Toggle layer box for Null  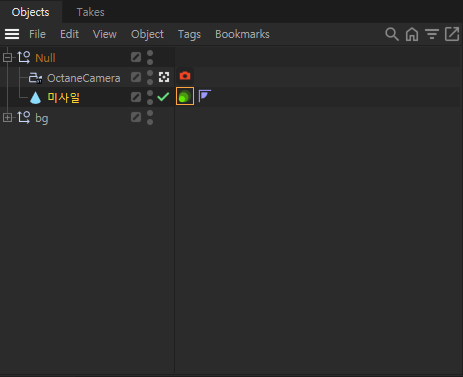pos(136,57)
